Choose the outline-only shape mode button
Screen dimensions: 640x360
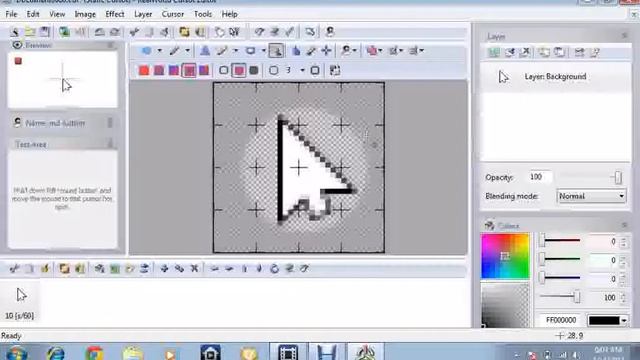(224, 70)
